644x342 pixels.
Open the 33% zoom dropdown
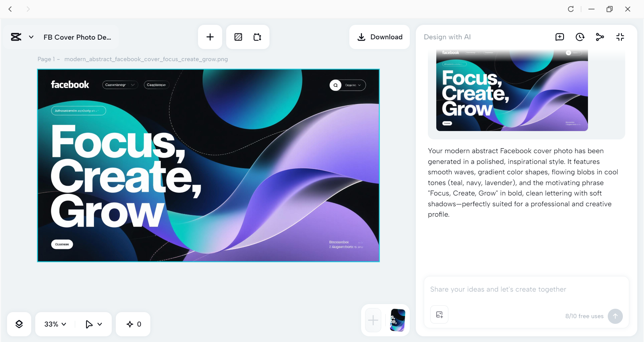[55, 324]
